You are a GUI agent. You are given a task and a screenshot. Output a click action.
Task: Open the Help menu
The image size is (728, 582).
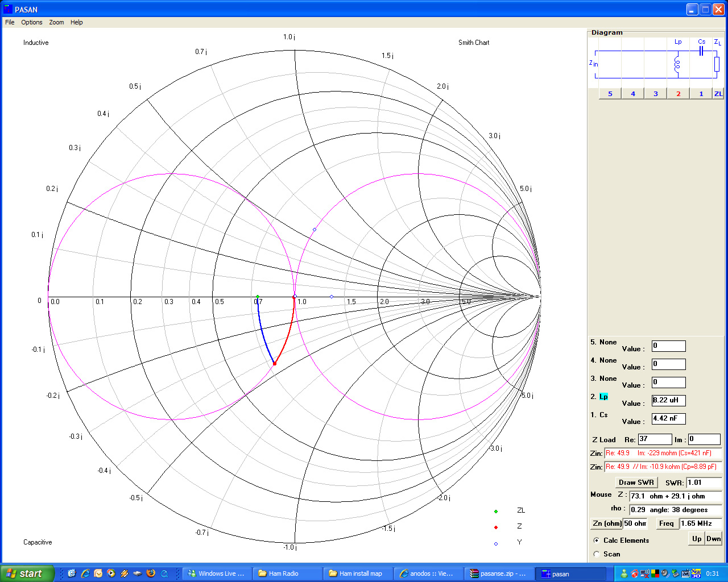coord(77,22)
